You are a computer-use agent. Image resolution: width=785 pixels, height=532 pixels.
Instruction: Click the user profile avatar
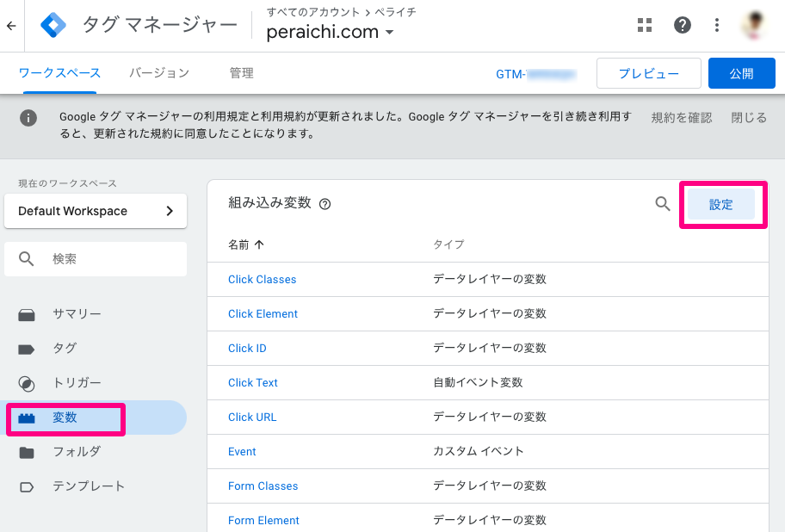755,25
